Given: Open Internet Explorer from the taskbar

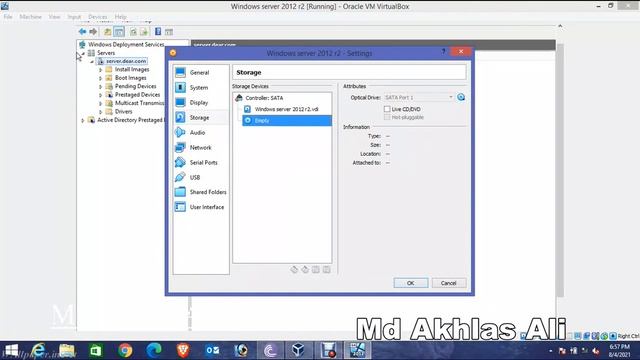Looking at the screenshot, I should tap(39, 351).
